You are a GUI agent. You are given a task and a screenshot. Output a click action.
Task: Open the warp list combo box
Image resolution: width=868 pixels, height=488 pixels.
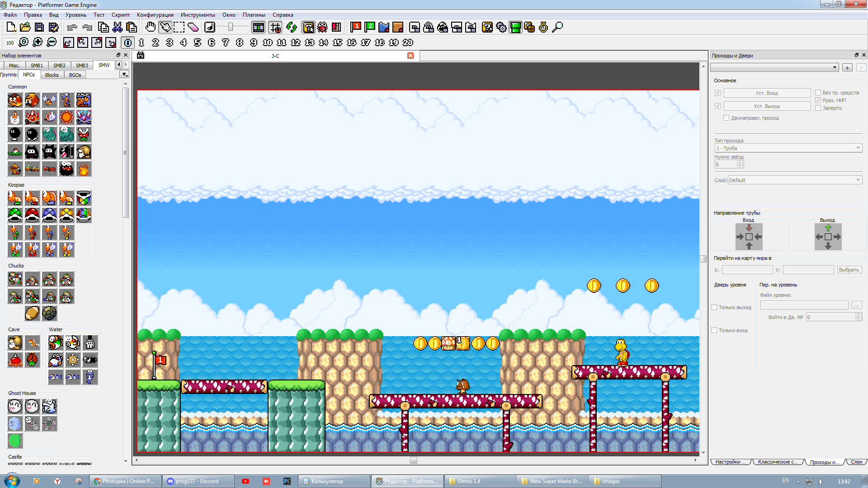(774, 67)
